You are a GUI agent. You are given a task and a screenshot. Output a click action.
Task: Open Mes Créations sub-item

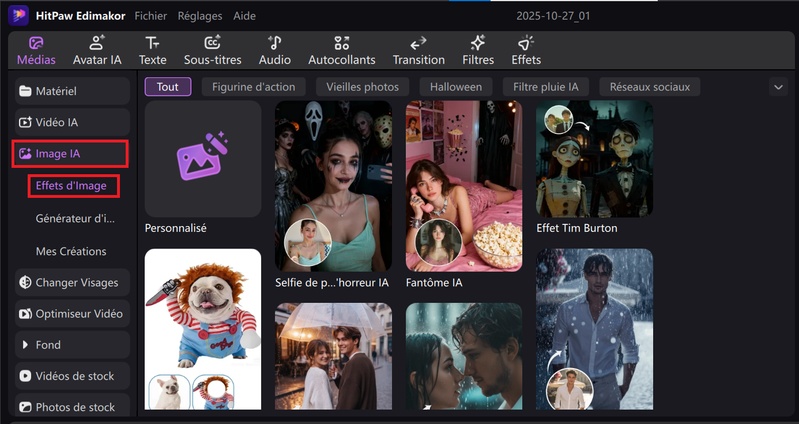click(71, 251)
